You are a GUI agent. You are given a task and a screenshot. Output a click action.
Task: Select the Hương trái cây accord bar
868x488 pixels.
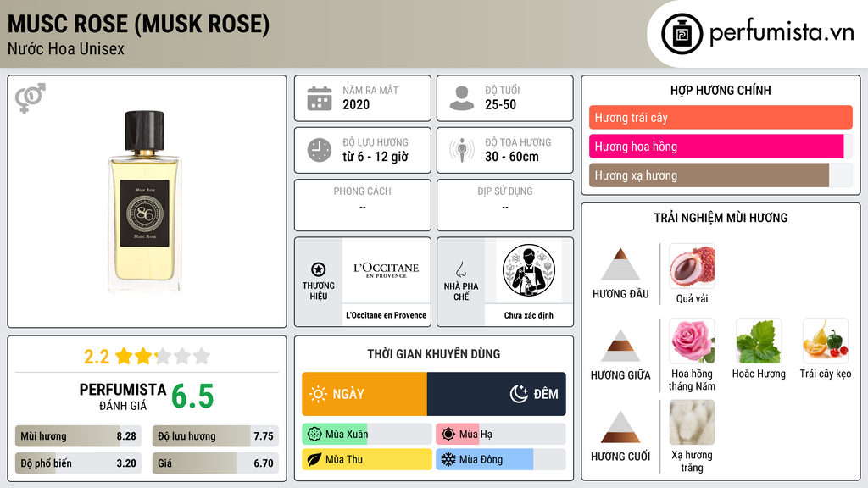pos(721,117)
